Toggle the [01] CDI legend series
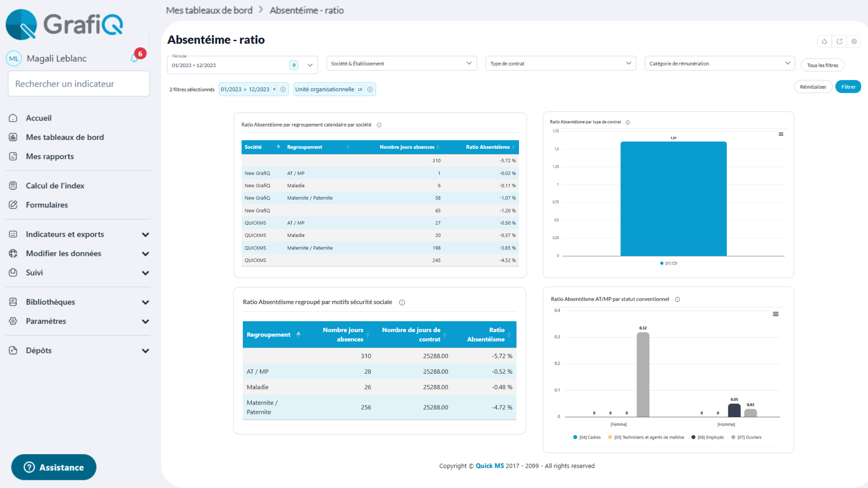Image resolution: width=868 pixels, height=488 pixels. (669, 263)
